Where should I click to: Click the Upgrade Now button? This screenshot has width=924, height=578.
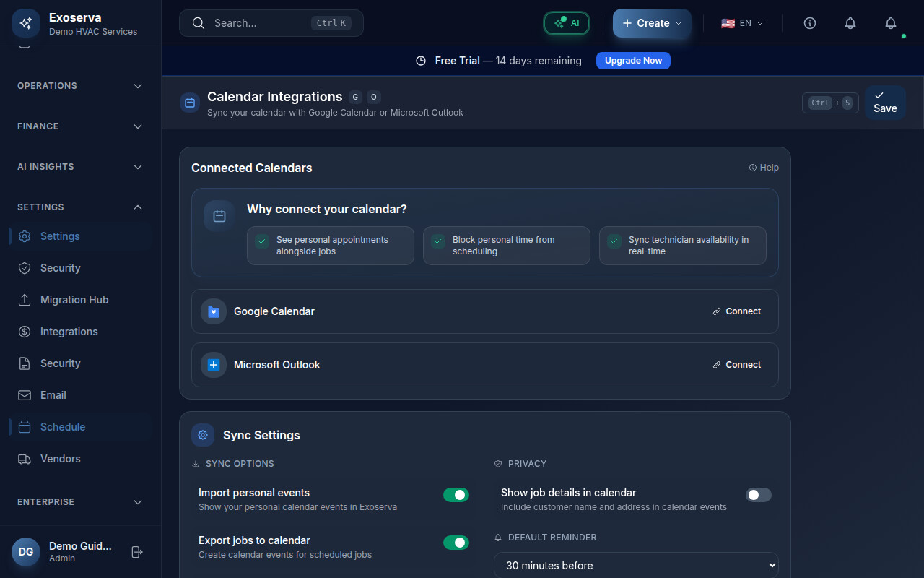click(x=633, y=61)
